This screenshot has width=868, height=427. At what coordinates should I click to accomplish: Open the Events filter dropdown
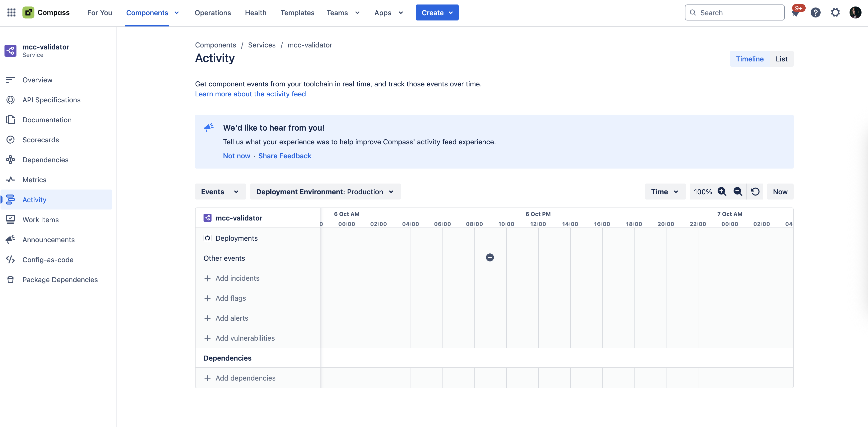(x=220, y=191)
